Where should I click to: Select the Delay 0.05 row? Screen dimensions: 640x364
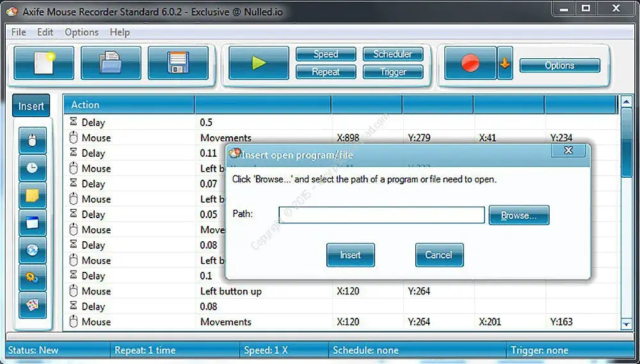(145, 214)
